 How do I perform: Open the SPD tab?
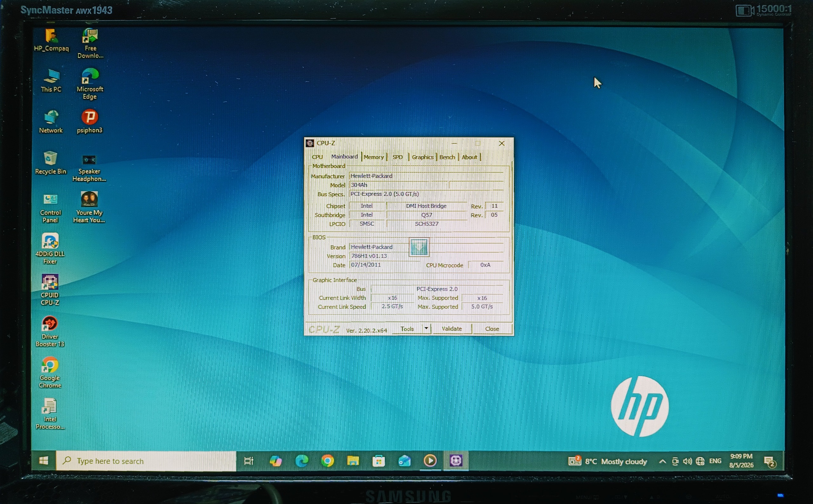tap(398, 157)
